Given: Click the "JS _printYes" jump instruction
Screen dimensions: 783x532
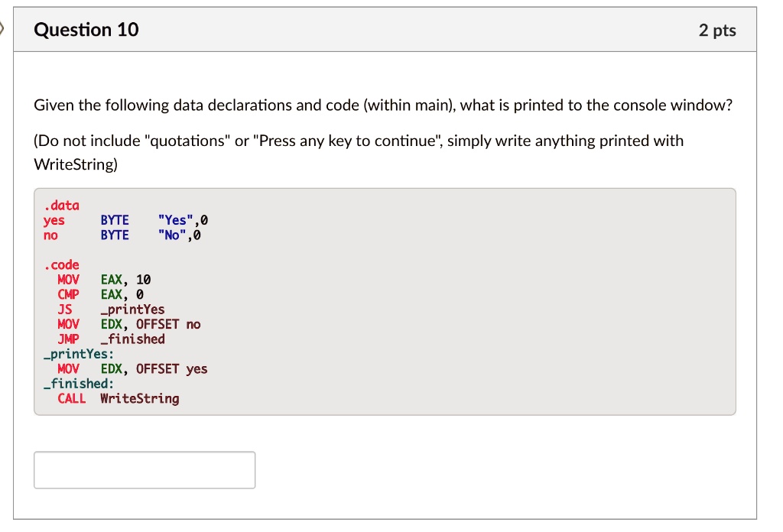Looking at the screenshot, I should coord(111,310).
